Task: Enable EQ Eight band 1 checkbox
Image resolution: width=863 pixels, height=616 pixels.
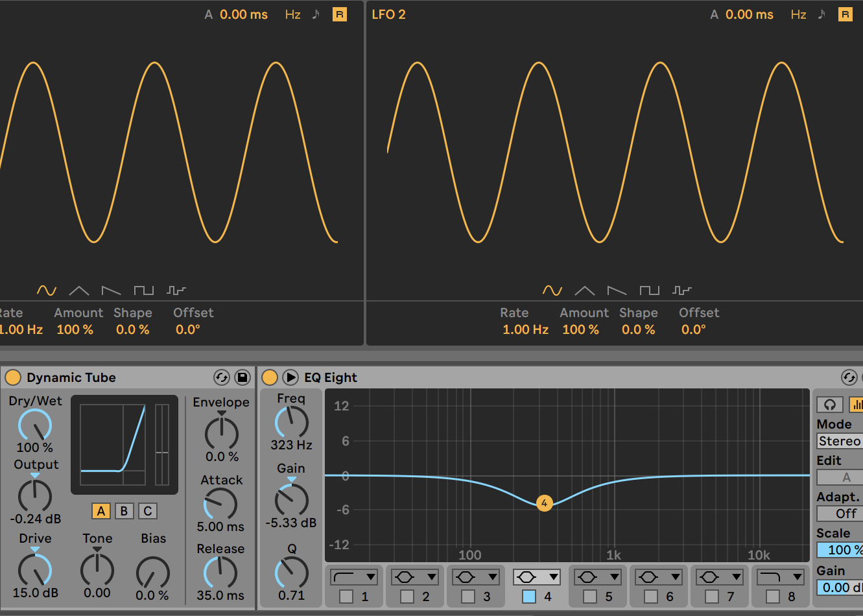Action: pos(346,597)
